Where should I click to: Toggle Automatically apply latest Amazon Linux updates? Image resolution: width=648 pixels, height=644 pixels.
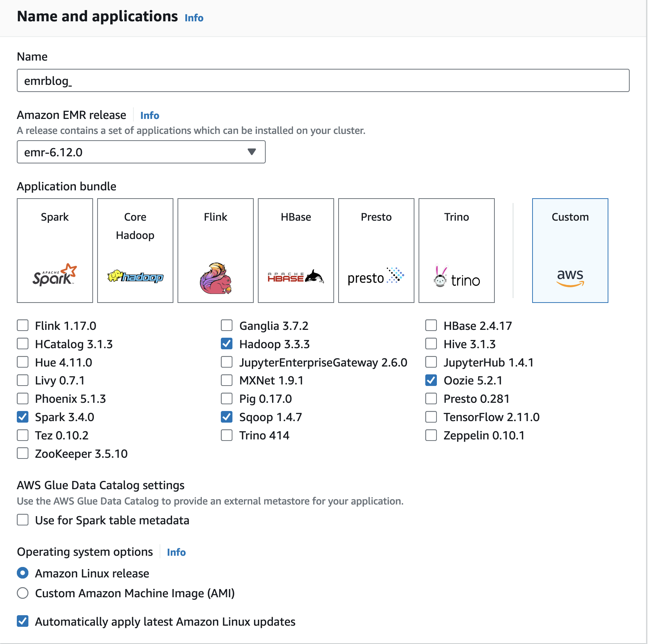coord(23,621)
